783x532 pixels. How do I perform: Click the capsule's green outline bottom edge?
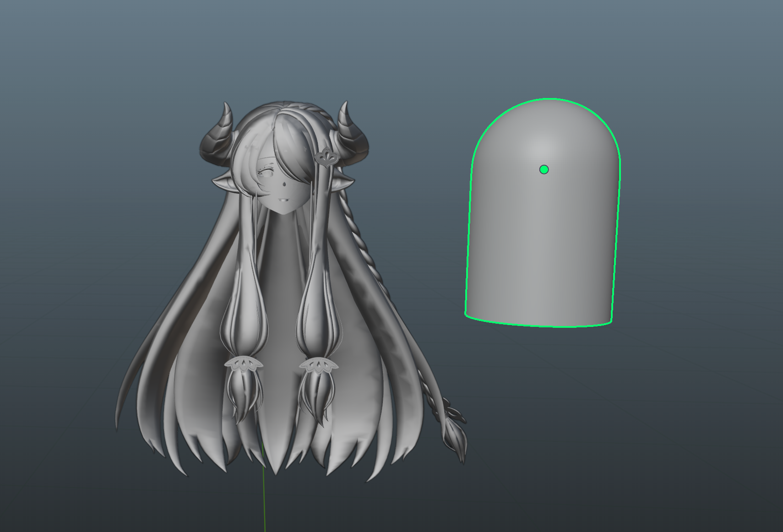pyautogui.click(x=540, y=326)
